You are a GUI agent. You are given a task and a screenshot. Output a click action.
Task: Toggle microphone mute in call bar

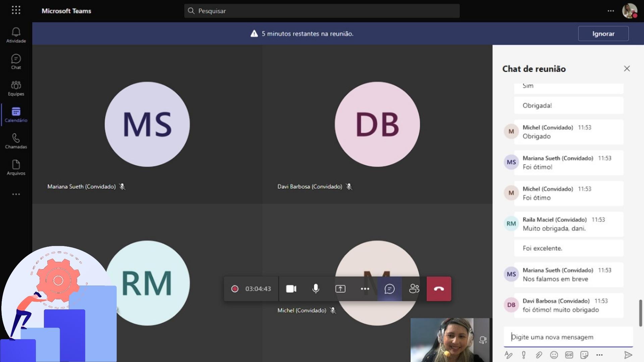click(316, 289)
